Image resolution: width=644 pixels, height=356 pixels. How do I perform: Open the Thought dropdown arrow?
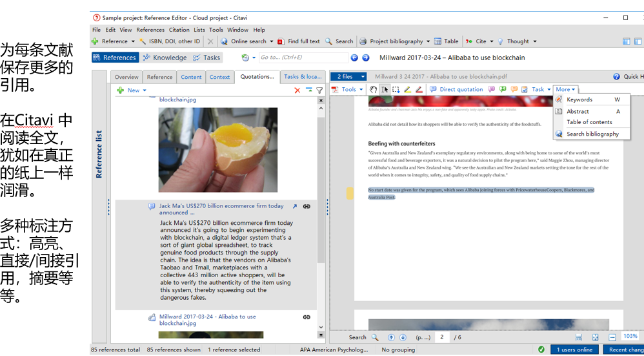click(535, 41)
